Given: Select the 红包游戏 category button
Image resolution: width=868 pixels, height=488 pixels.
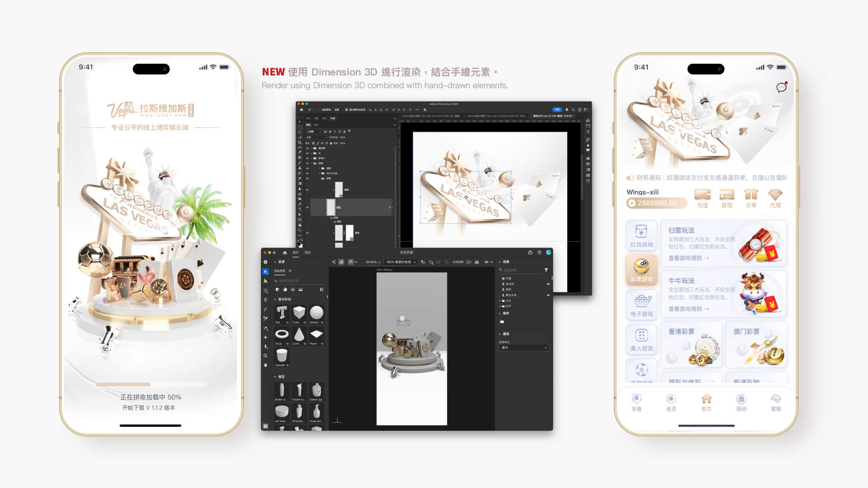Looking at the screenshot, I should click(642, 236).
